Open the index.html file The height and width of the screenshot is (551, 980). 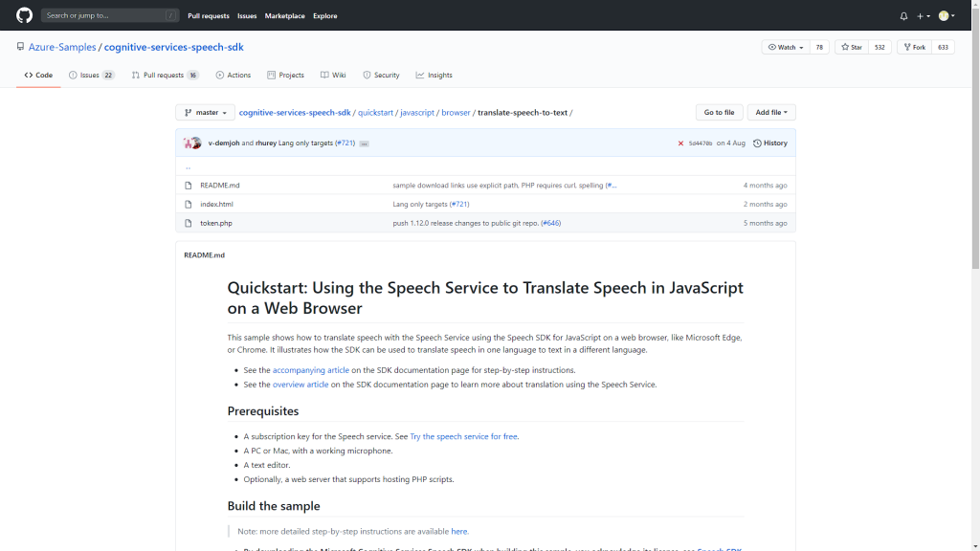(x=216, y=205)
